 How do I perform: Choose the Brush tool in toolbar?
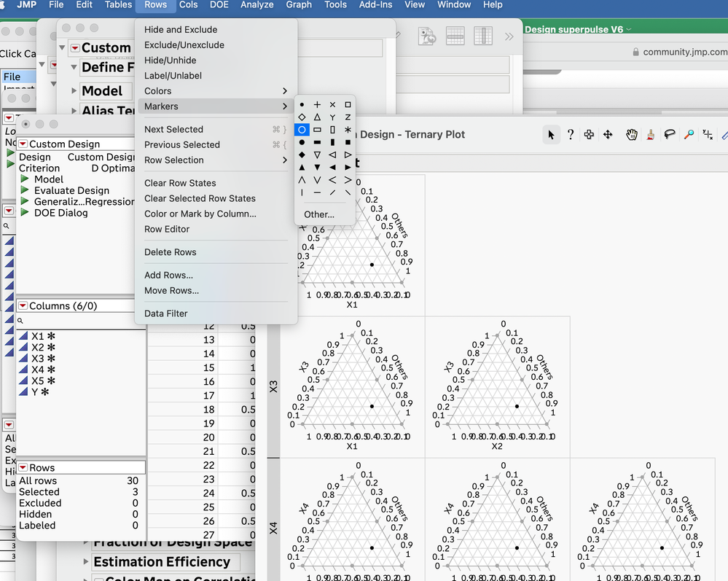[x=650, y=134]
